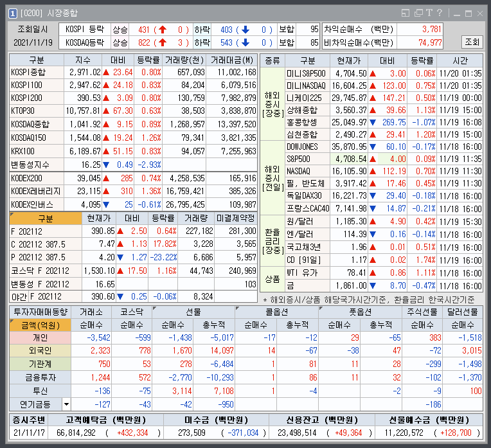
Task: Click the 고객예탁금 value 66,814,292
Action: pyautogui.click(x=76, y=433)
